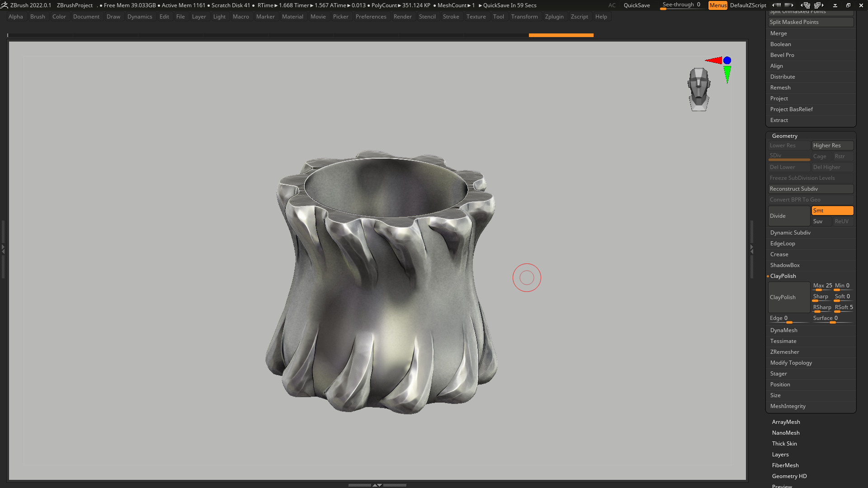Click the shift UI layout right icon

click(x=789, y=5)
